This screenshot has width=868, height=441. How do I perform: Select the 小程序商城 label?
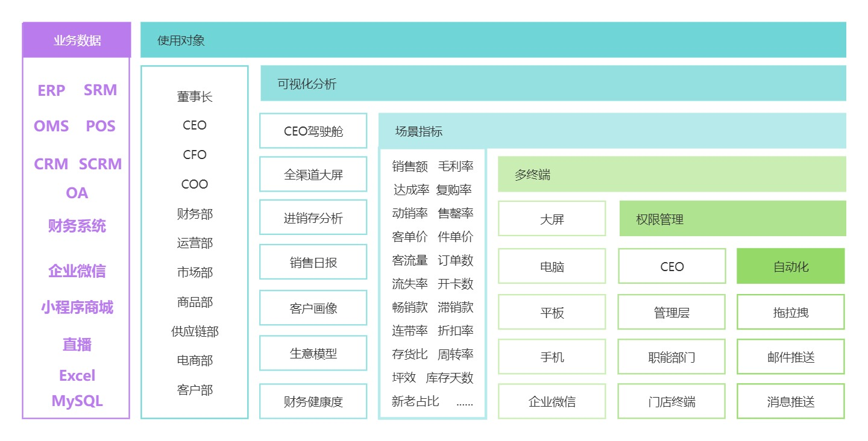pos(77,308)
